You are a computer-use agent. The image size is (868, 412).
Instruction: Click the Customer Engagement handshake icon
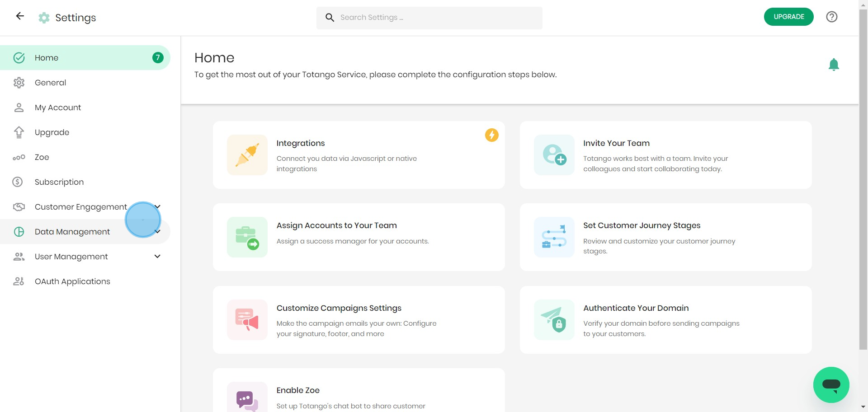point(19,207)
